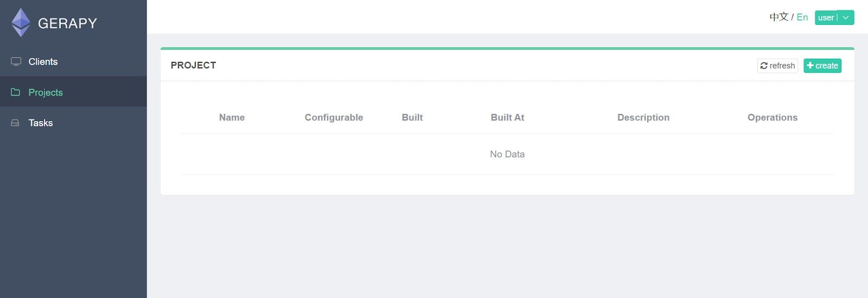
Task: Click the monitor icon beside Clients
Action: [x=16, y=61]
